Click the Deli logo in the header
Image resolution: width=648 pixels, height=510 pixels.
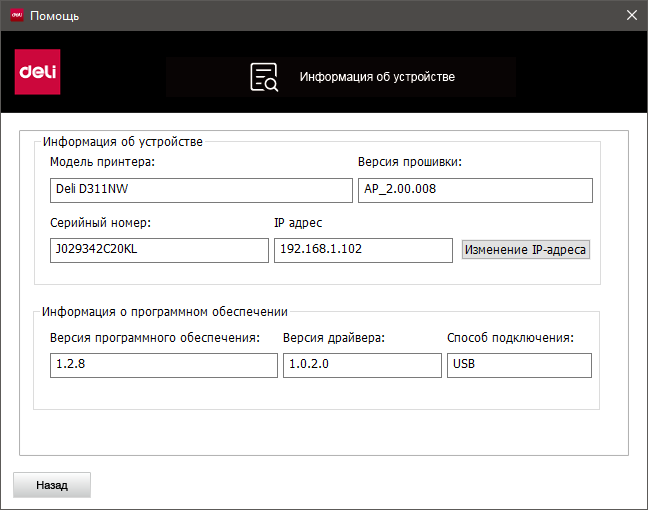pos(38,72)
